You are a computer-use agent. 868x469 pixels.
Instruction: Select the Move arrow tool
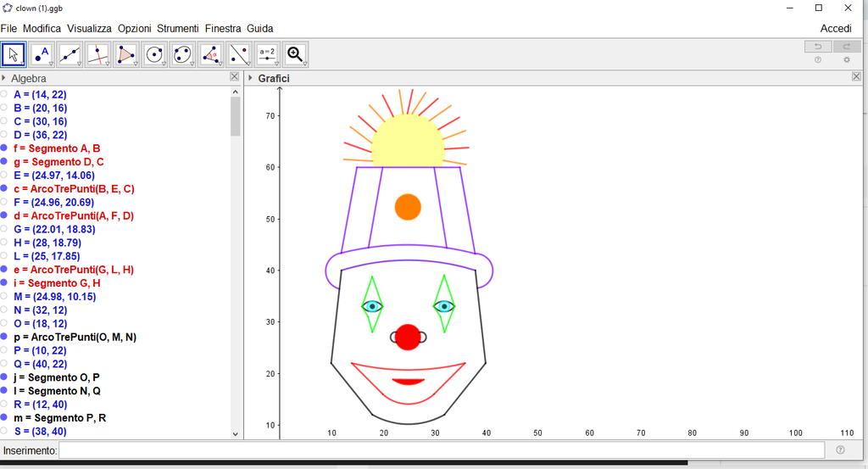[x=14, y=55]
